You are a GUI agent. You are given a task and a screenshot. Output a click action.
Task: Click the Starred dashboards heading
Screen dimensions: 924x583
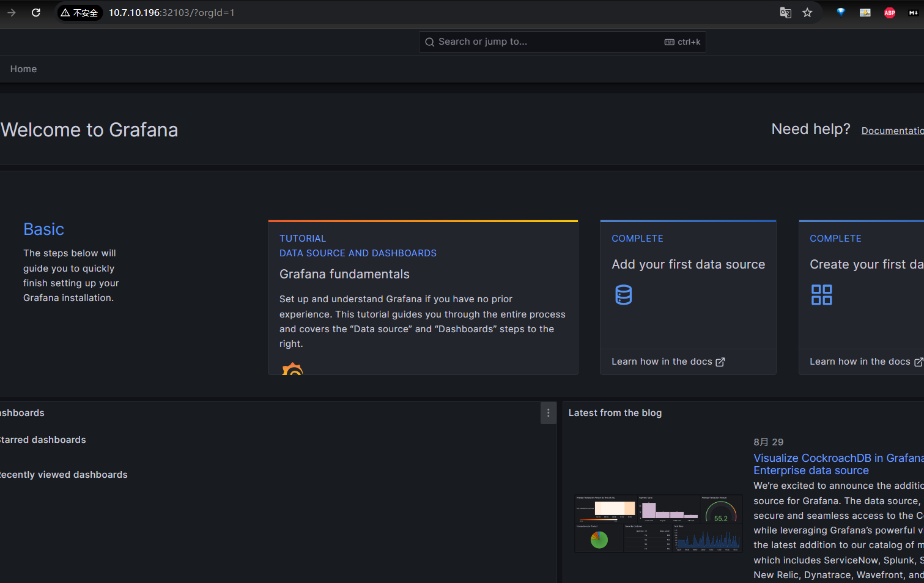click(x=43, y=440)
